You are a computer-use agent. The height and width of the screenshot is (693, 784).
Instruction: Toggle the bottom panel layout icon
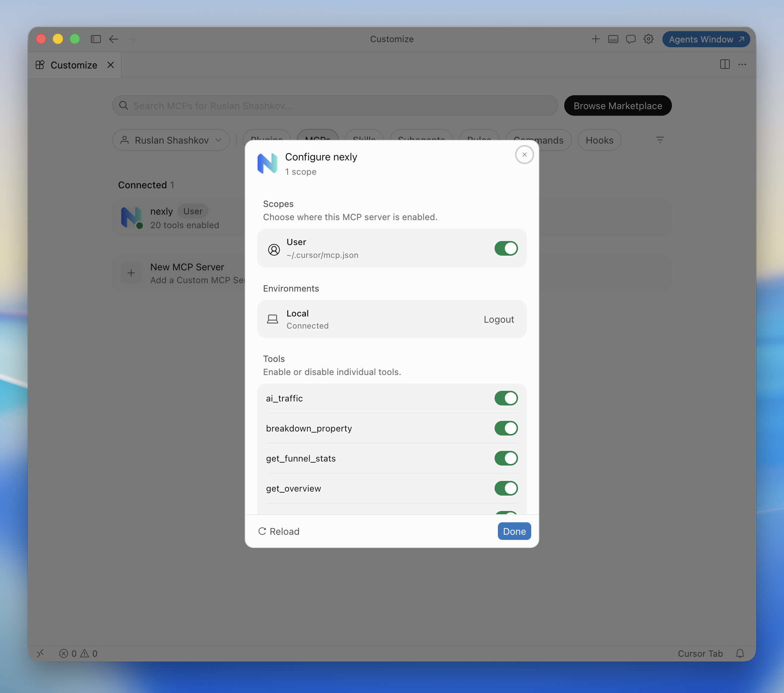tap(613, 39)
